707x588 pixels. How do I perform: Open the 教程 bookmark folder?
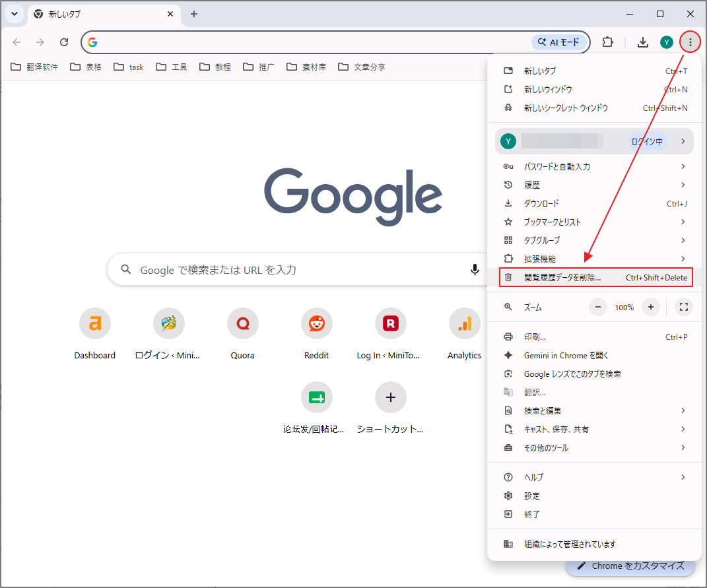(215, 67)
